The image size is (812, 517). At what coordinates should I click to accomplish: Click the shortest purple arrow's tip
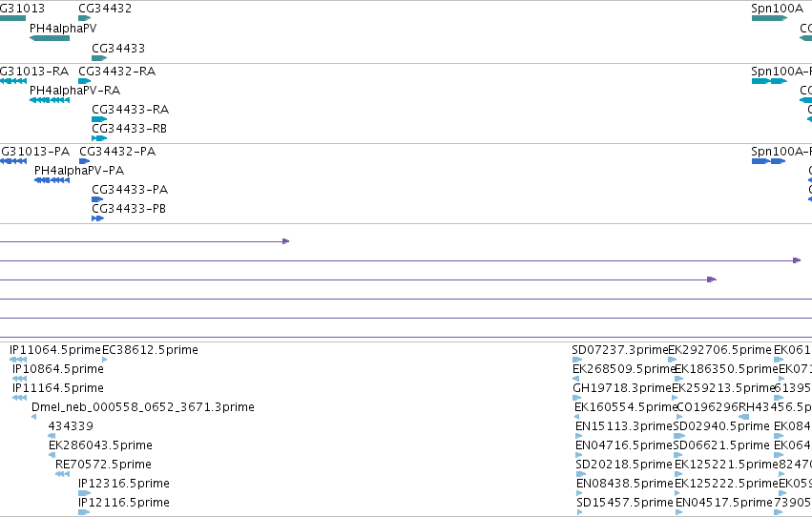click(286, 241)
